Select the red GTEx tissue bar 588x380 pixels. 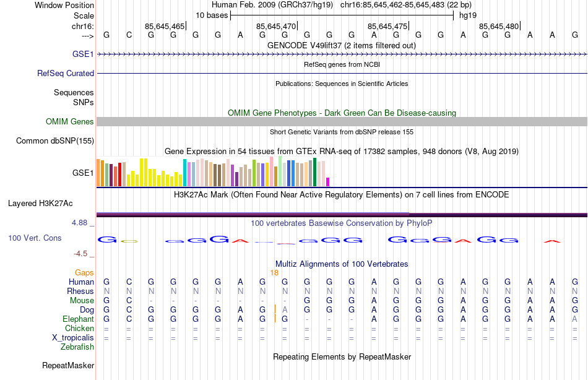click(119, 175)
